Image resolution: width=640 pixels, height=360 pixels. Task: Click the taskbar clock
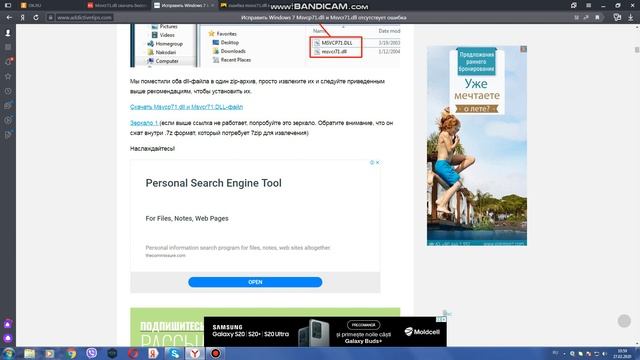622,353
